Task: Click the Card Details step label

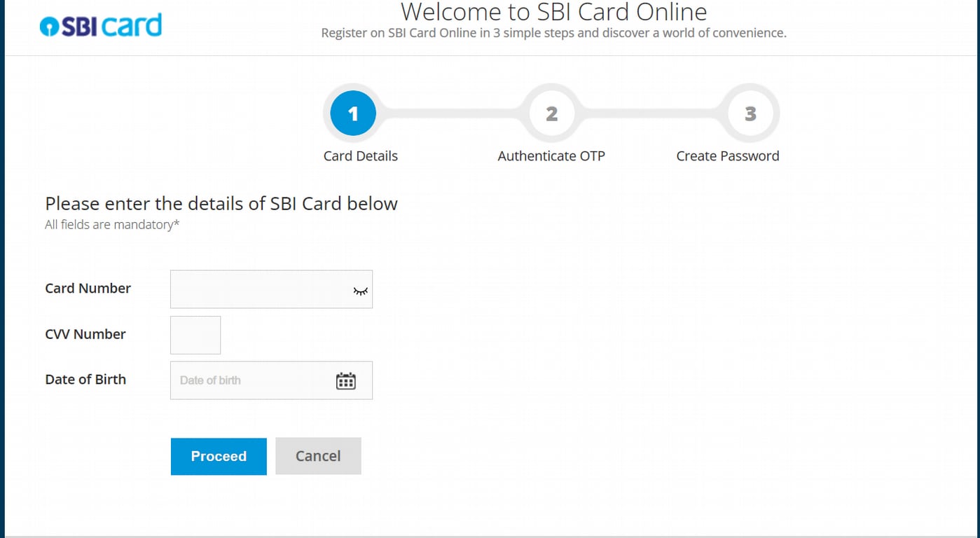Action: [x=360, y=156]
